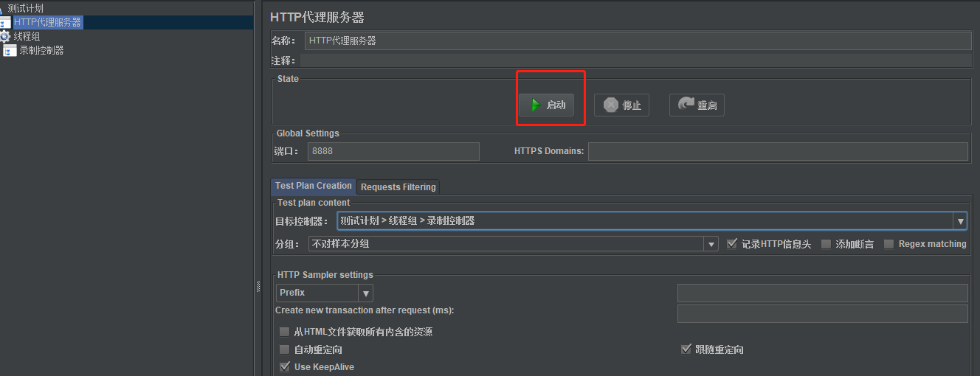The width and height of the screenshot is (980, 376).
Task: Toggle the 记录HTTP信息头 checkbox
Action: coord(732,244)
